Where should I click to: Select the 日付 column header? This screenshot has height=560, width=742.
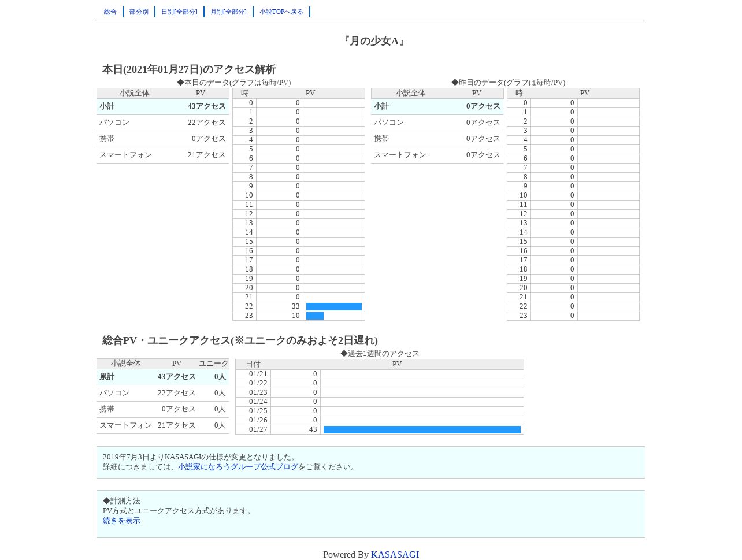click(253, 364)
